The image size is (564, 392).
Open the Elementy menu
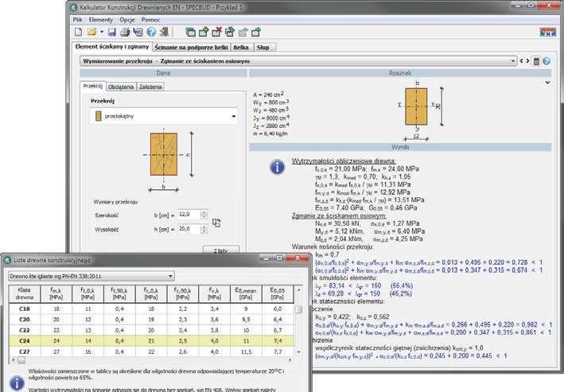(101, 19)
